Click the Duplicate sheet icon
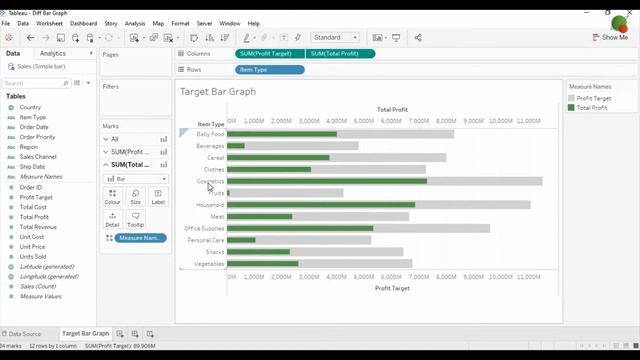This screenshot has height=360, width=640. tap(153, 38)
